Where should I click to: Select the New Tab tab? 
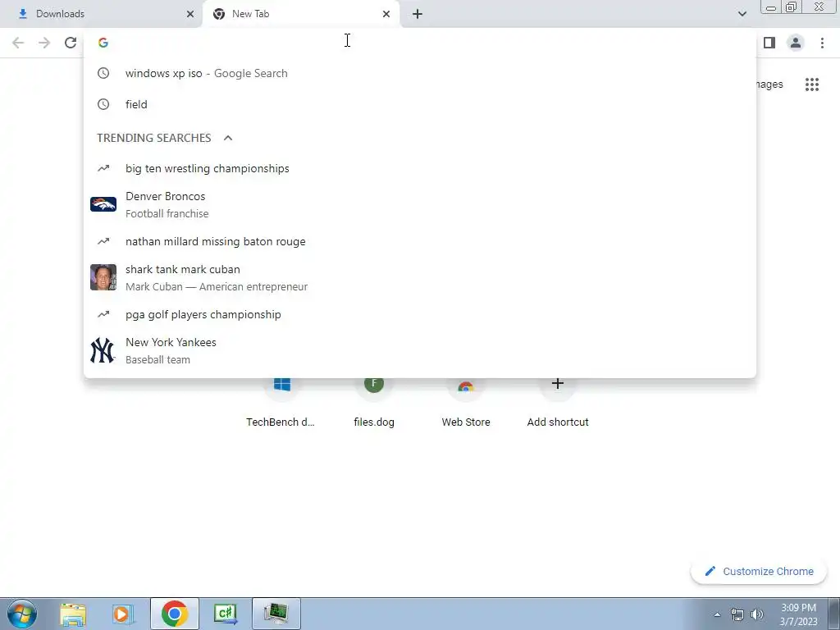300,14
